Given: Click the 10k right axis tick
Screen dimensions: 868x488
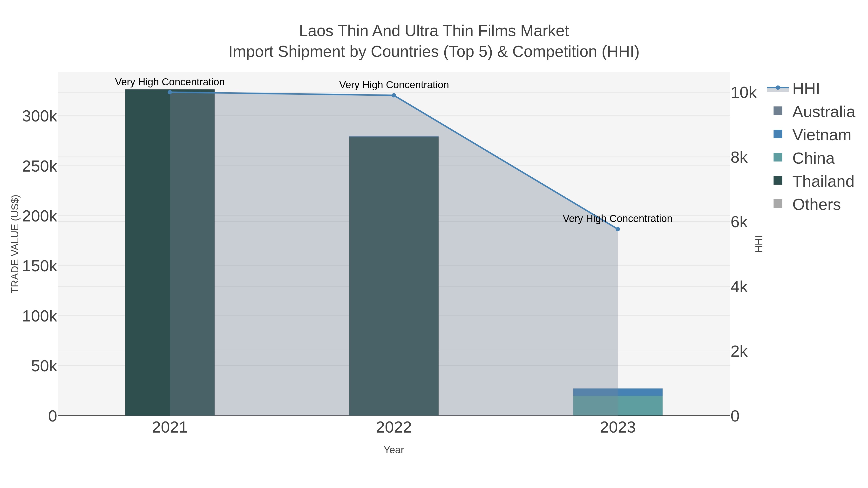Looking at the screenshot, I should tap(744, 93).
